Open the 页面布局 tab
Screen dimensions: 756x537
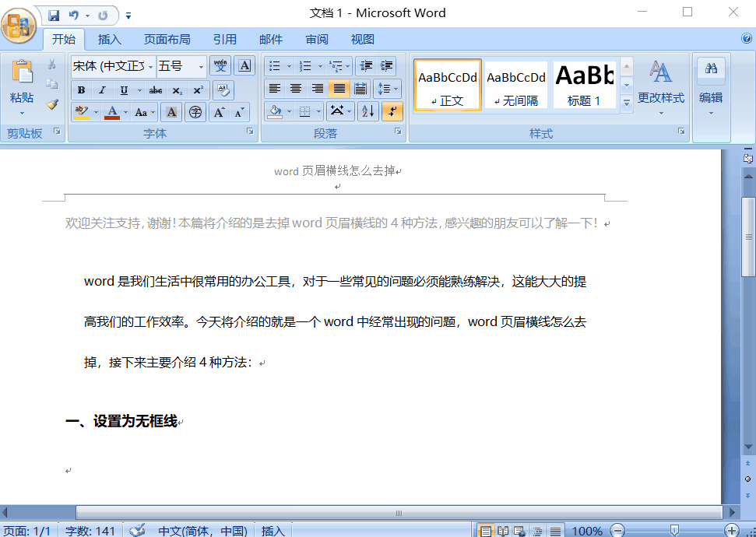(167, 39)
